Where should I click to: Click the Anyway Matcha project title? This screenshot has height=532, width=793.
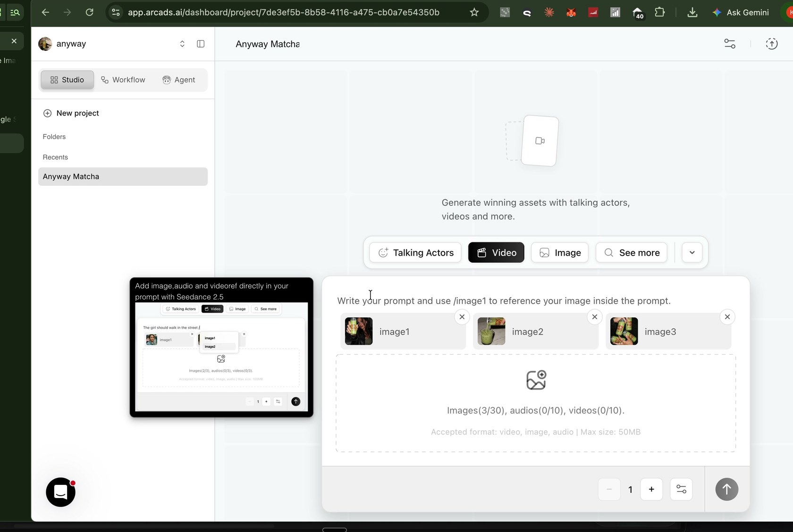tap(268, 44)
